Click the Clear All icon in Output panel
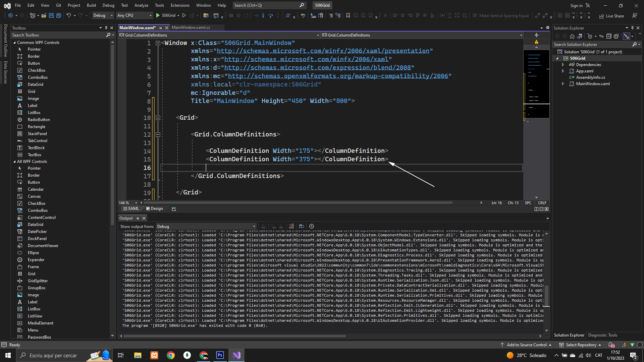The height and width of the screenshot is (362, 644). [x=291, y=226]
